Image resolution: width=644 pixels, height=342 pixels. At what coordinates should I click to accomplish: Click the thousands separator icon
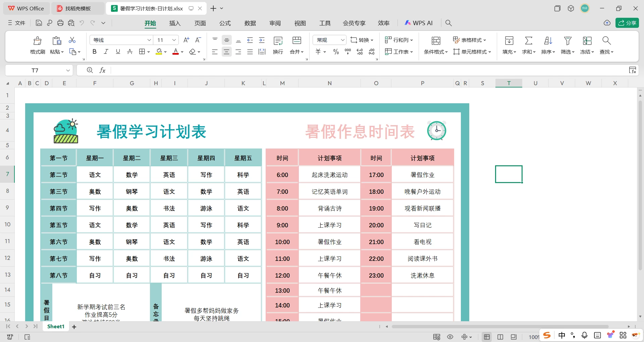(348, 52)
